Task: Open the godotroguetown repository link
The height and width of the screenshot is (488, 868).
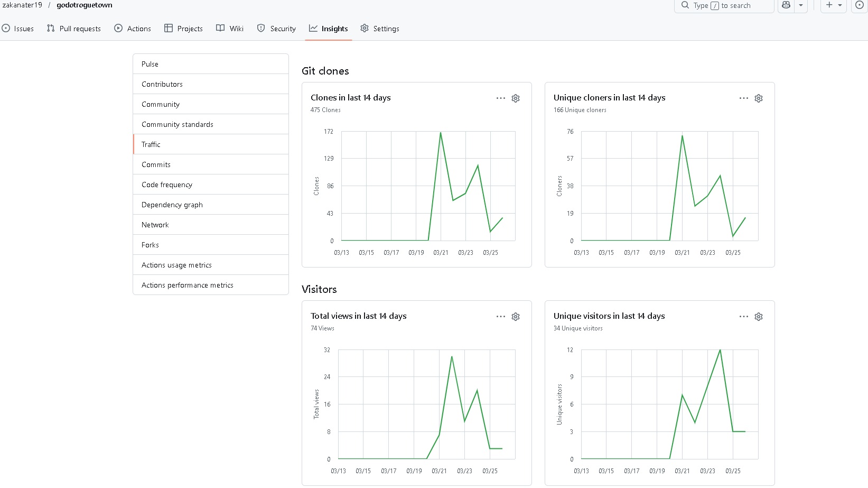Action: [85, 5]
